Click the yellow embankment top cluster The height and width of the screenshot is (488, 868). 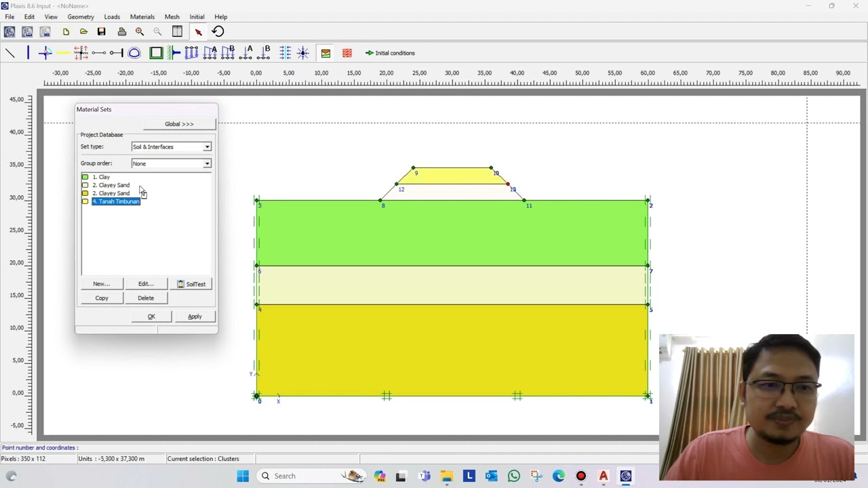click(x=452, y=176)
